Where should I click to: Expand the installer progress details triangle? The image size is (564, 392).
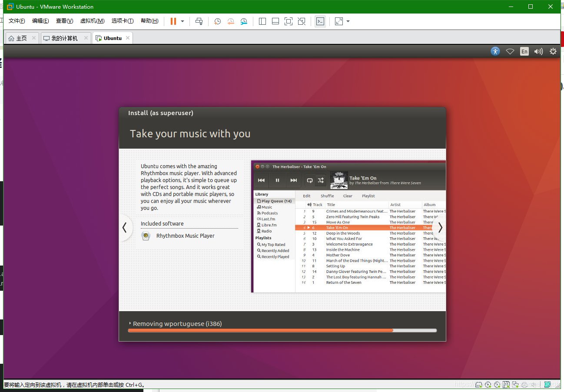click(130, 323)
